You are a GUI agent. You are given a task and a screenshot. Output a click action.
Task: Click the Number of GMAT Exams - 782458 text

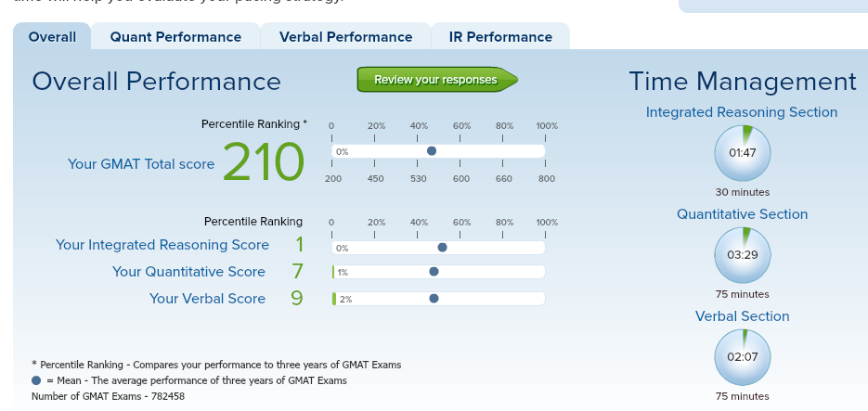tap(108, 396)
